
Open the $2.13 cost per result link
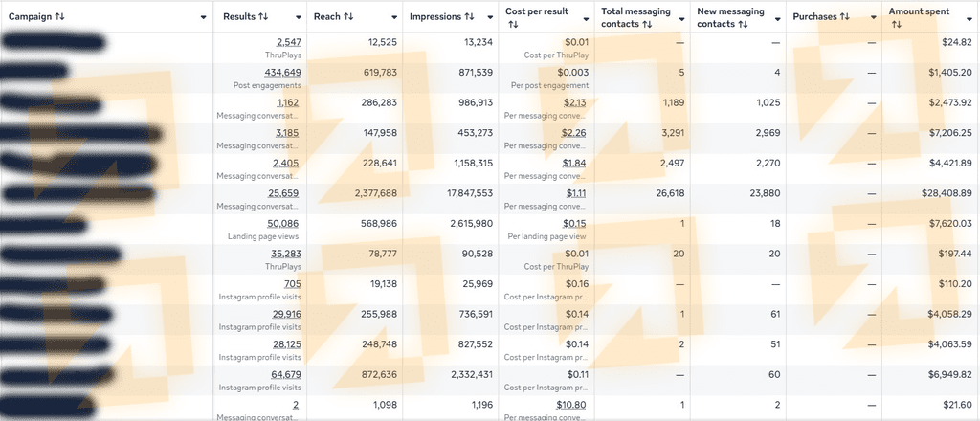tap(574, 102)
